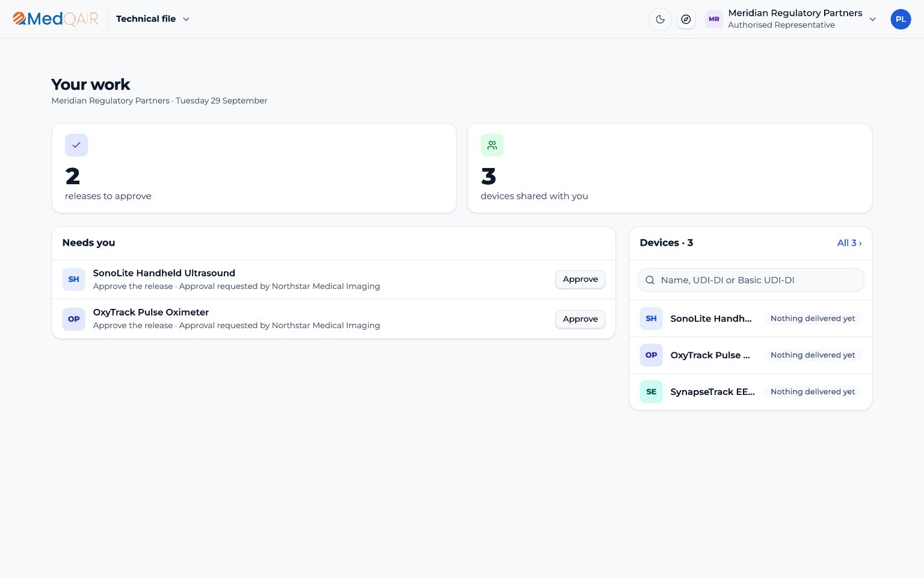Click the MR organisation badge
The height and width of the screenshot is (578, 924).
[714, 19]
